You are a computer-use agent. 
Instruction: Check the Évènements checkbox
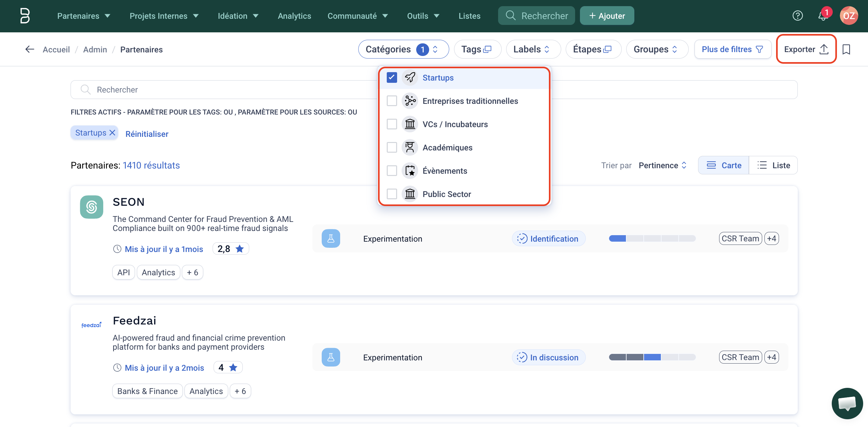click(392, 170)
